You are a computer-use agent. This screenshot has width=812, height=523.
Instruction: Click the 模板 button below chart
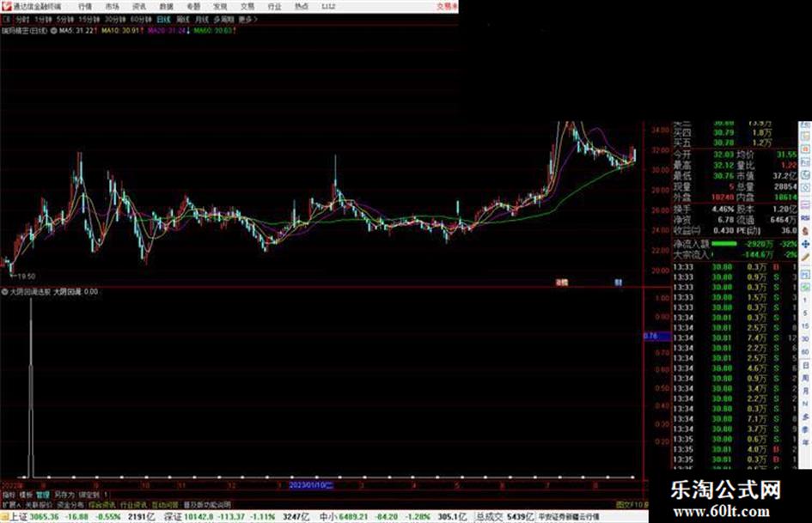click(26, 495)
